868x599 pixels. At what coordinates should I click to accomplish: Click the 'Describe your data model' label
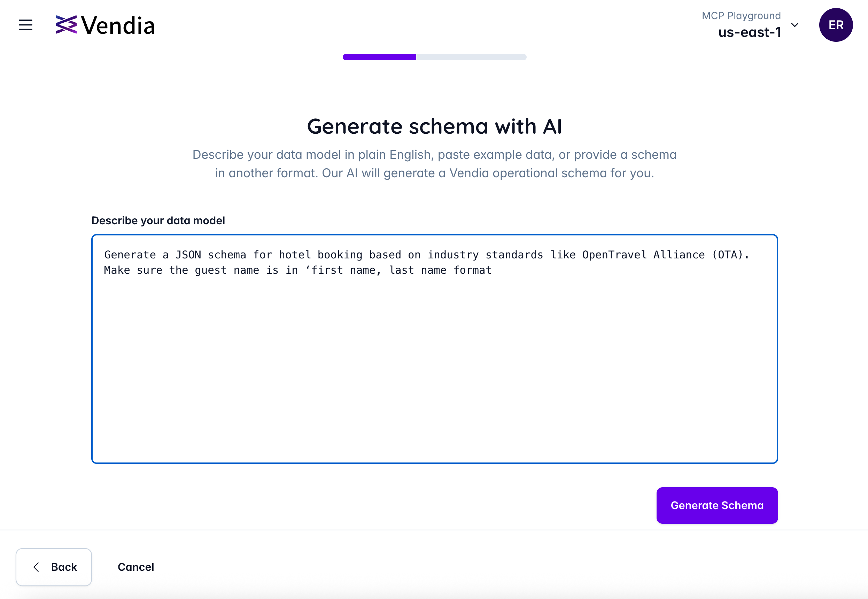[x=158, y=220]
